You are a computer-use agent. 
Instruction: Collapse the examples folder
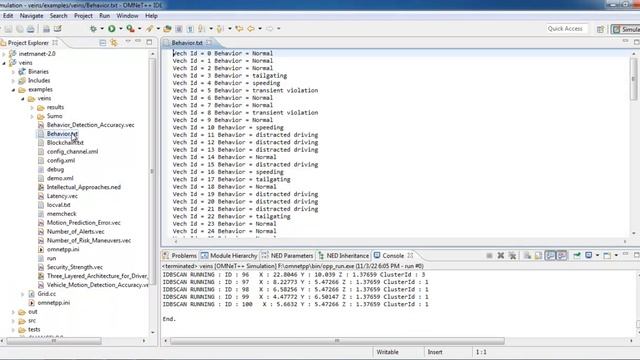click(x=13, y=89)
